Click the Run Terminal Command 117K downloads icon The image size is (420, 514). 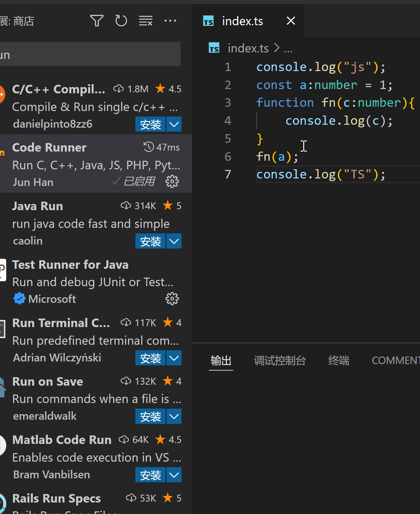(126, 322)
